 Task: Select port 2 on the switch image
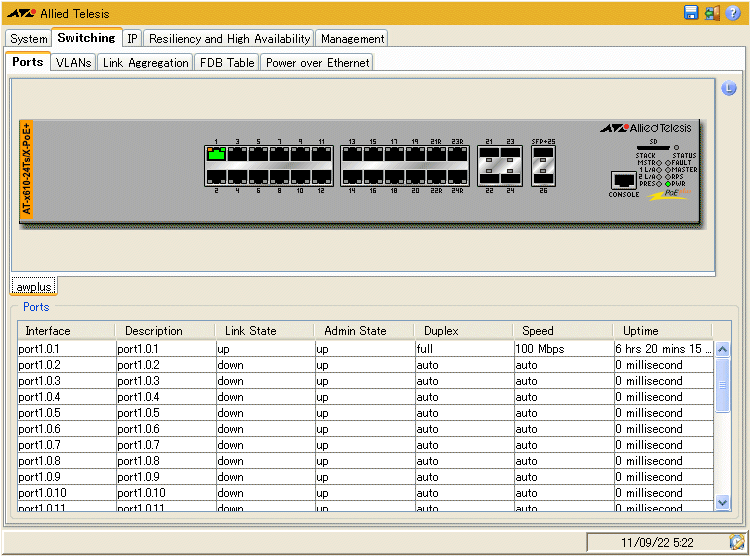click(x=216, y=178)
